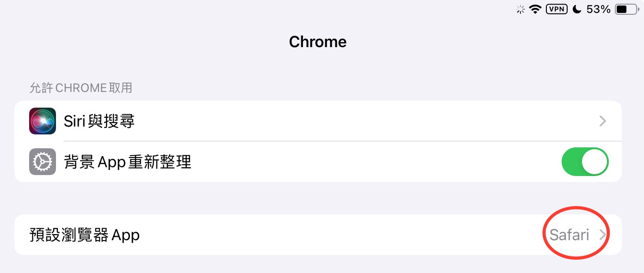Tap the Chrome page title

tap(318, 42)
